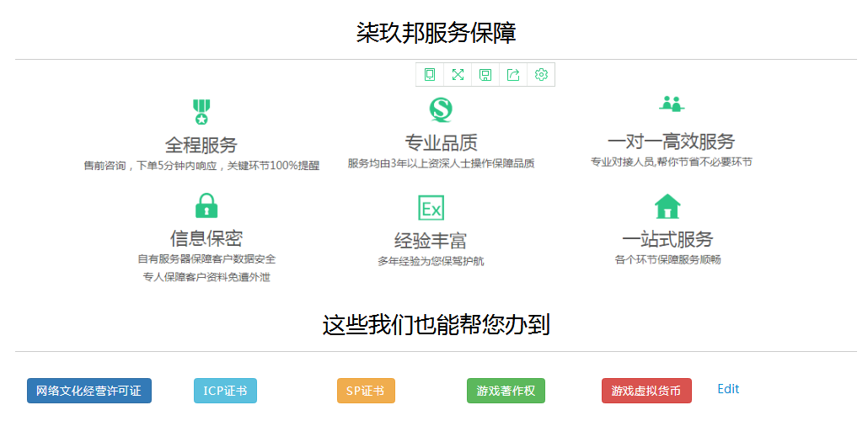868x437 pixels.
Task: Click the 信息保密 title
Action: coord(206,238)
